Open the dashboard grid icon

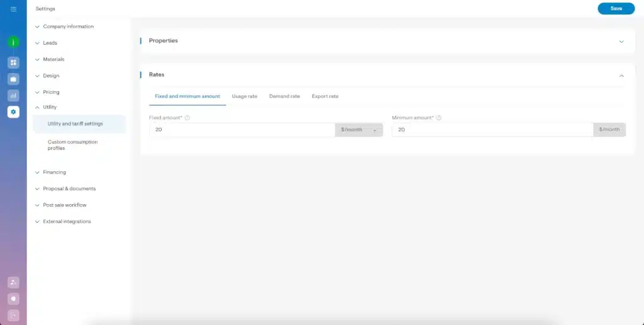[x=13, y=62]
